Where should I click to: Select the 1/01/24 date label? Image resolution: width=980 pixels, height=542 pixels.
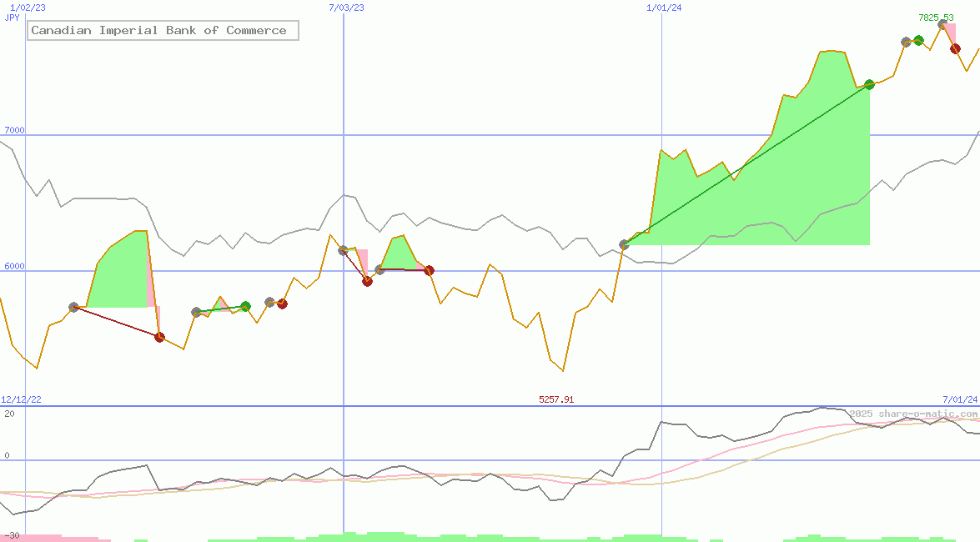pos(664,8)
